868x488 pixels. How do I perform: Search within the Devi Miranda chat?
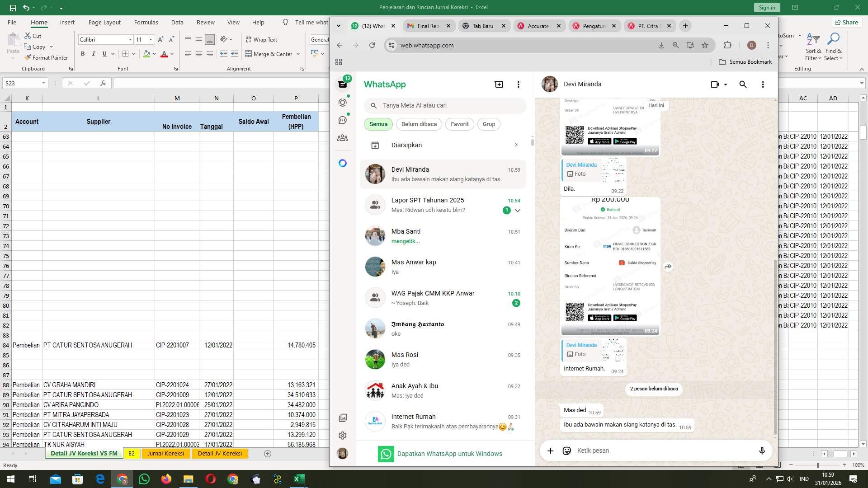click(743, 84)
